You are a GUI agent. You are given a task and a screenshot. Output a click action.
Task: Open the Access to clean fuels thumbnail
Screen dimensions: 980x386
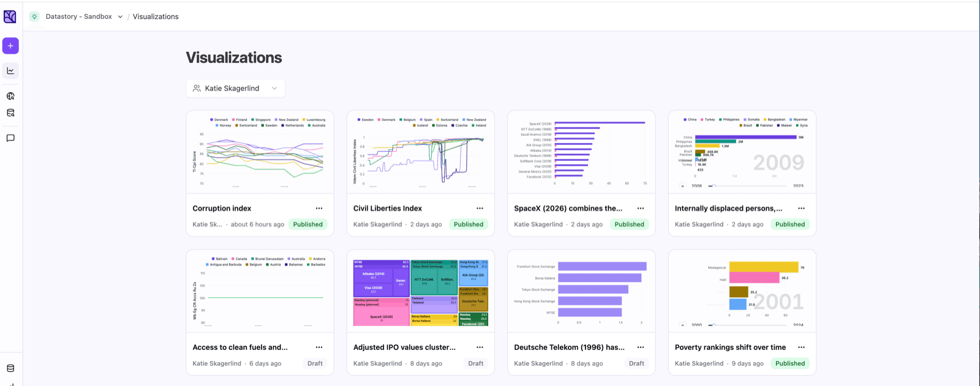(x=260, y=291)
